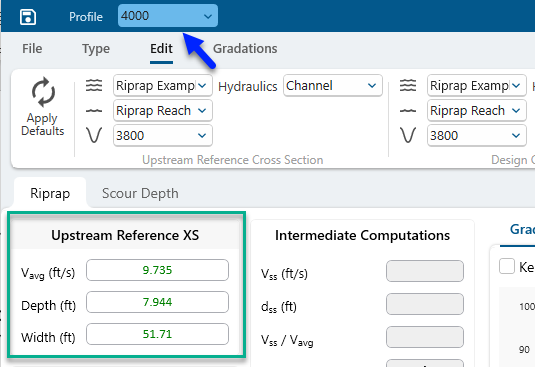The image size is (535, 367).
Task: Expand the upstream 3800 cross section dropdown
Action: click(x=163, y=135)
